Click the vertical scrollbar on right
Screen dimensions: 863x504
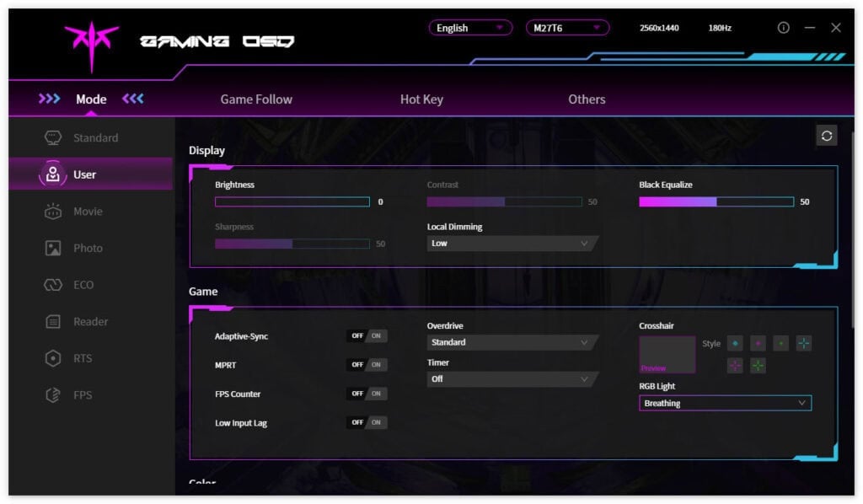coord(853,231)
